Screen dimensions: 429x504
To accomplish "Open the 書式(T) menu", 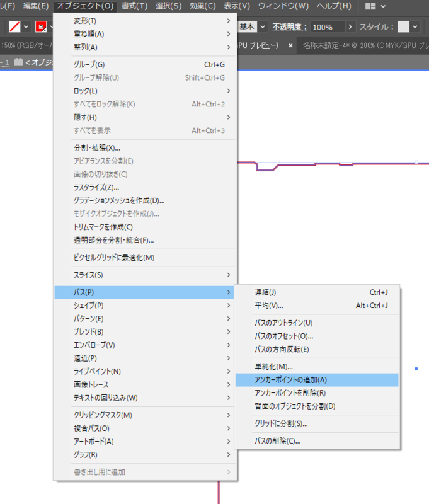I will click(134, 6).
